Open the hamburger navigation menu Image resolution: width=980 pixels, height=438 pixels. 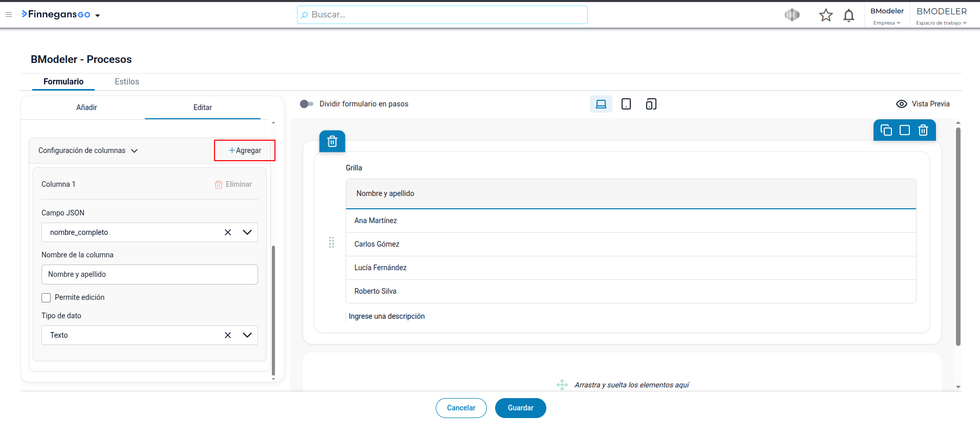click(x=9, y=14)
